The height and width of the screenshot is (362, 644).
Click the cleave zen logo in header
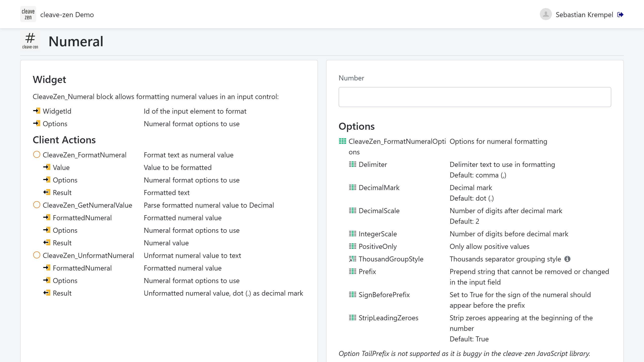coord(28,14)
